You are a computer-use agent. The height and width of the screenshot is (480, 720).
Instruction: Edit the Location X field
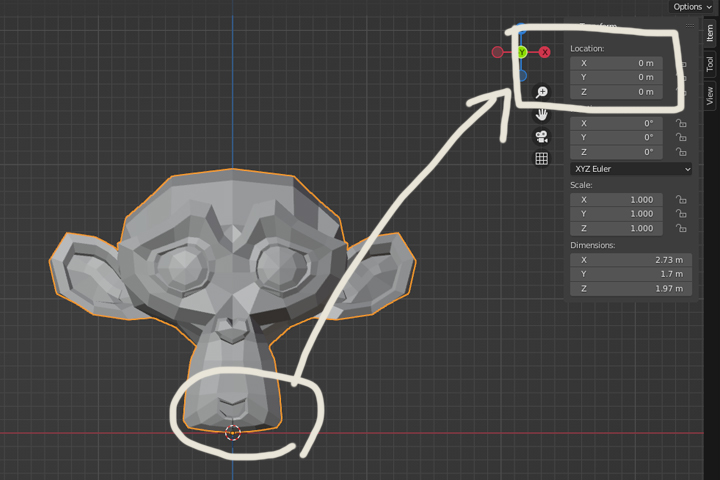coord(616,63)
